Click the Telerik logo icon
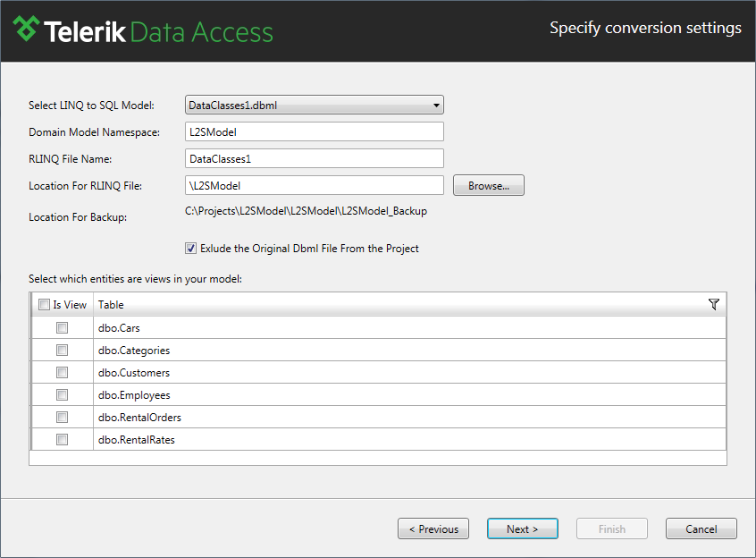 coord(26,29)
